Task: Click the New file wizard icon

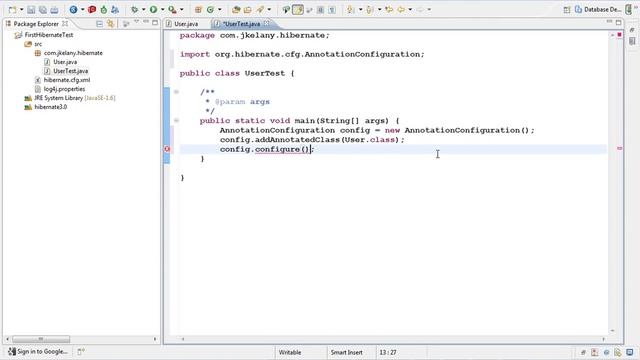Action: click(12, 9)
